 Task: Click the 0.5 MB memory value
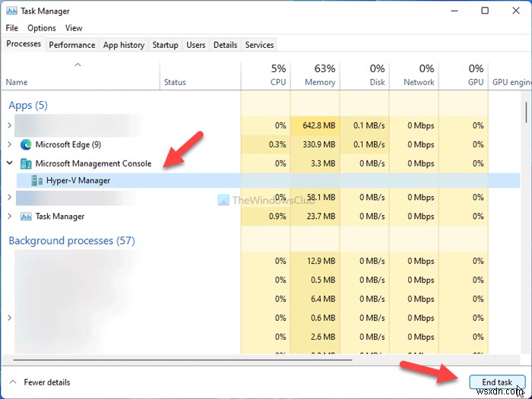[323, 280]
